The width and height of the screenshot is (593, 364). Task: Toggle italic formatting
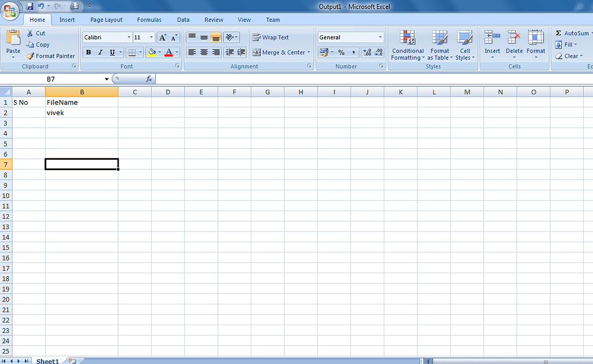[x=99, y=52]
